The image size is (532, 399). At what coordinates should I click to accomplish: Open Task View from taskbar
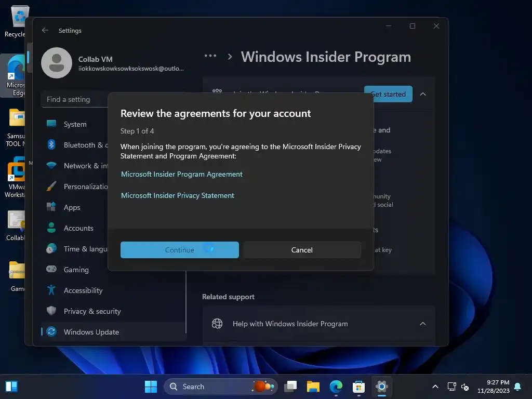290,387
